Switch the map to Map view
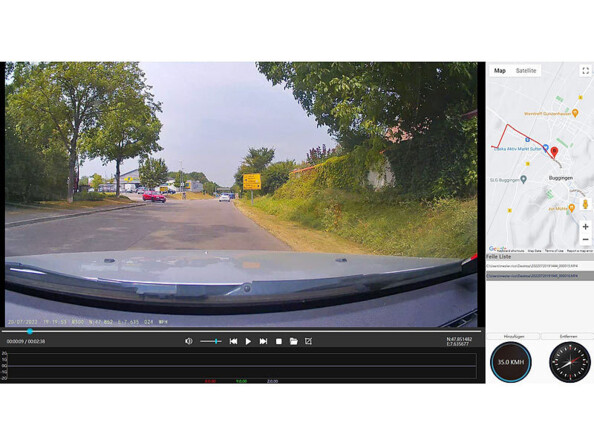Viewport: 594px width, 446px height. click(500, 70)
